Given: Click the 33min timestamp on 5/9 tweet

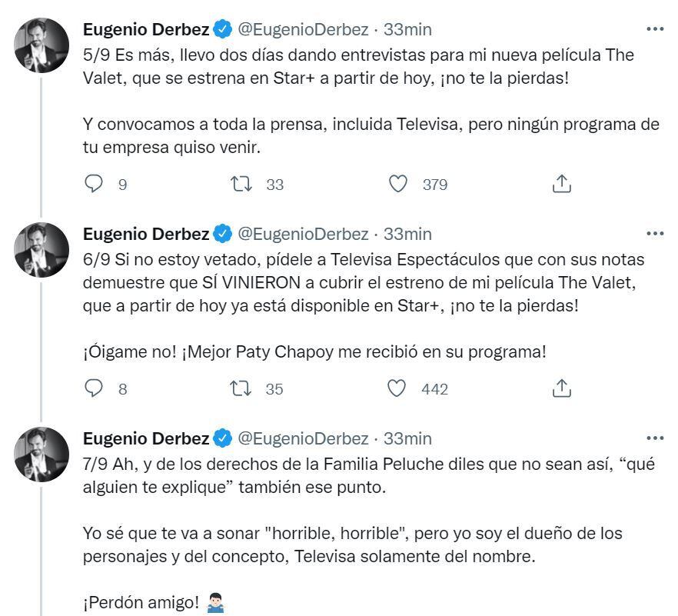Looking at the screenshot, I should [x=407, y=29].
